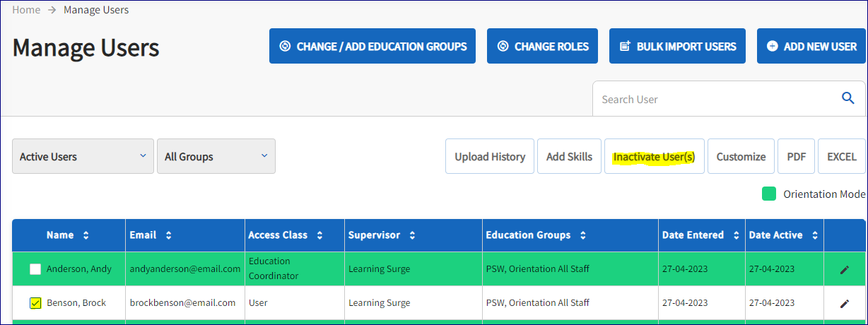
Task: Sort by Supervisor column arrows
Action: tap(412, 235)
